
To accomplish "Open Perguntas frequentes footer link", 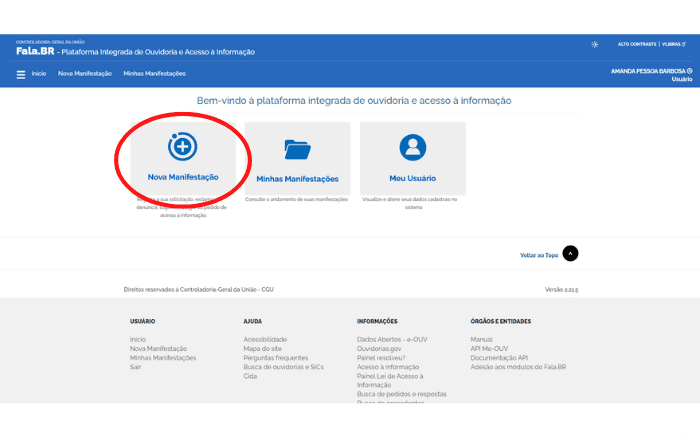I will tap(276, 358).
